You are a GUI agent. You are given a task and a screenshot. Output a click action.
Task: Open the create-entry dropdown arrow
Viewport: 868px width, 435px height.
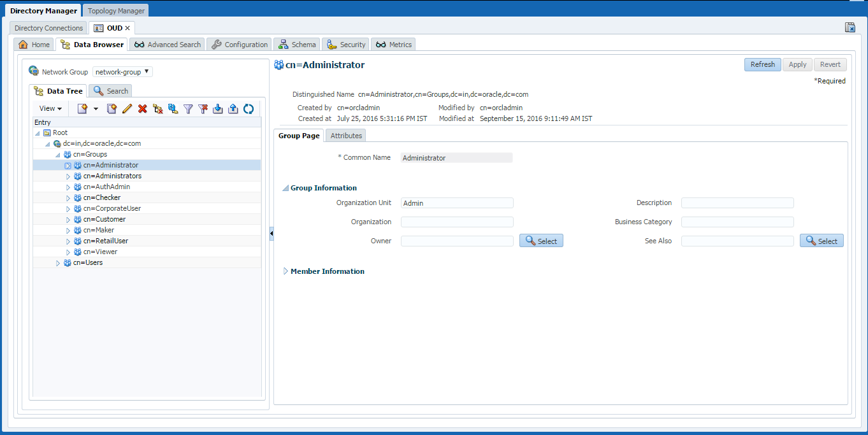coord(96,109)
